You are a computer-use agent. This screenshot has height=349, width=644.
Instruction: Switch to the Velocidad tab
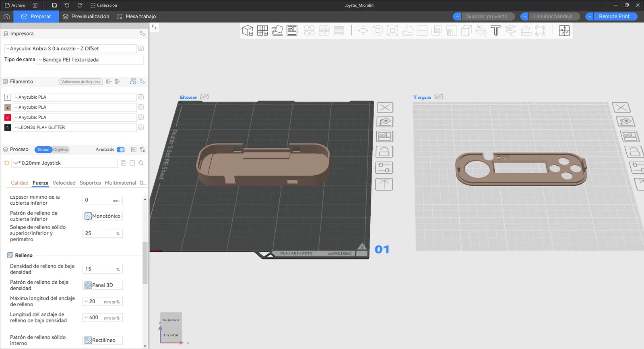[64, 183]
